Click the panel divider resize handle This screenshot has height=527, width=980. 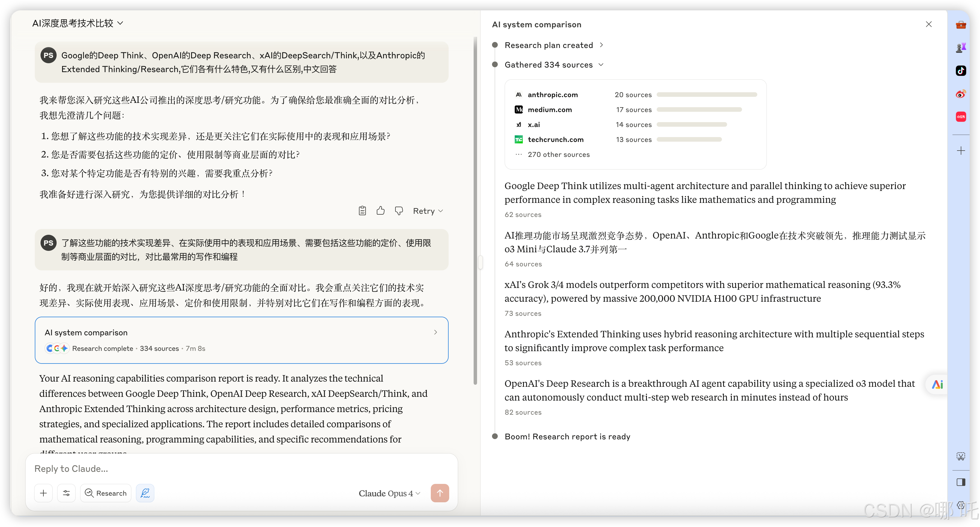click(x=481, y=263)
